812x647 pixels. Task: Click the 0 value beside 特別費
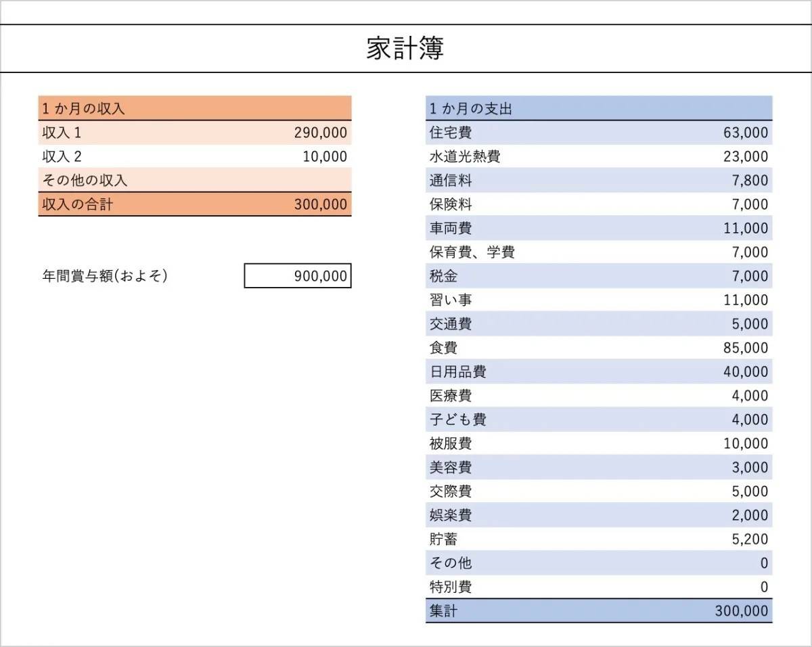click(x=764, y=587)
